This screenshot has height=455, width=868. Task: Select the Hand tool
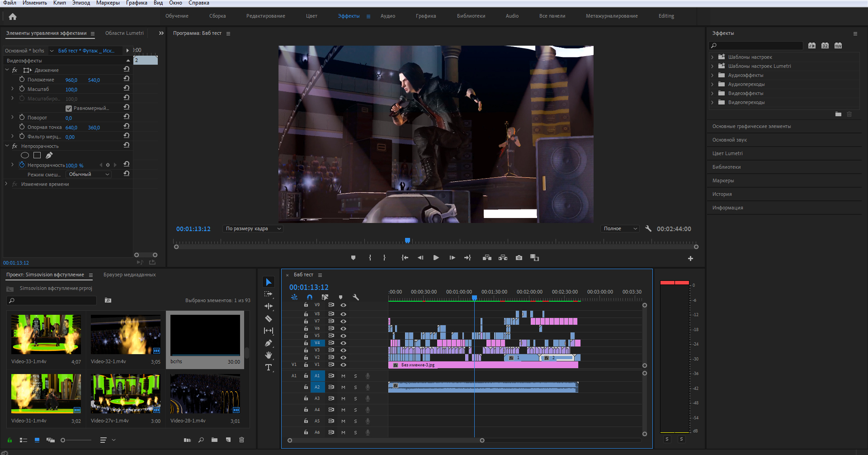tap(269, 355)
